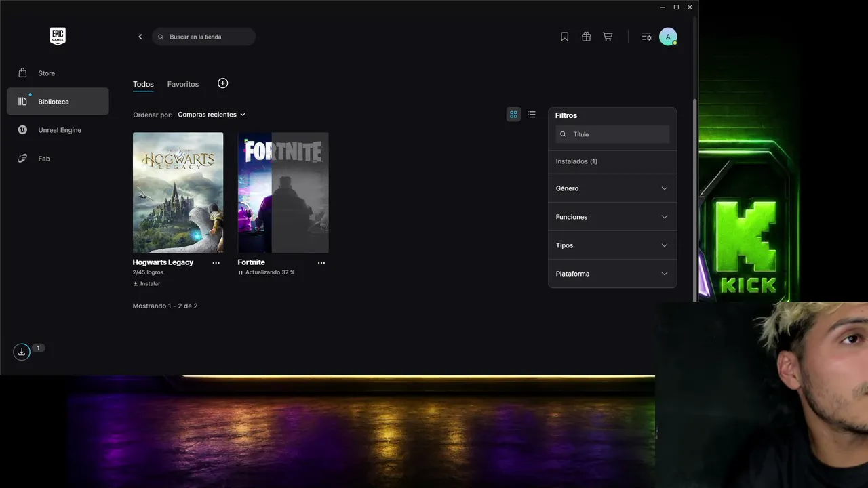
Task: Maximize the Epic Games launcher window
Action: pos(676,7)
